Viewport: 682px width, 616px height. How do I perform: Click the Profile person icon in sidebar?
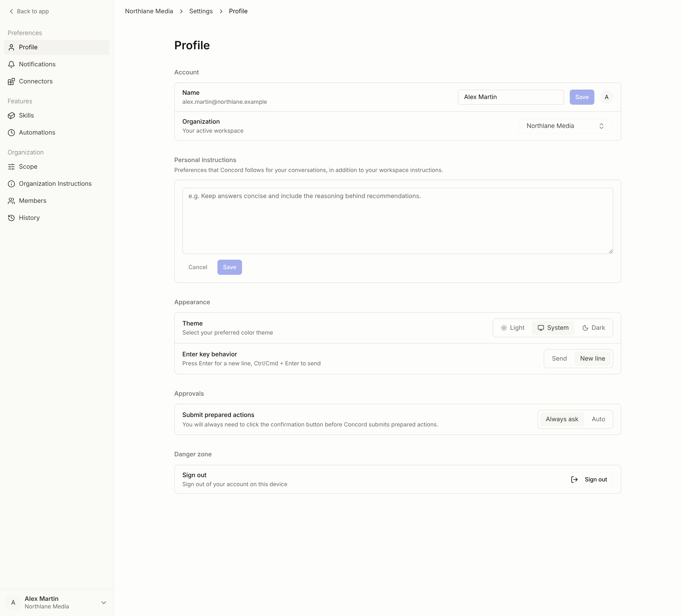pos(12,47)
